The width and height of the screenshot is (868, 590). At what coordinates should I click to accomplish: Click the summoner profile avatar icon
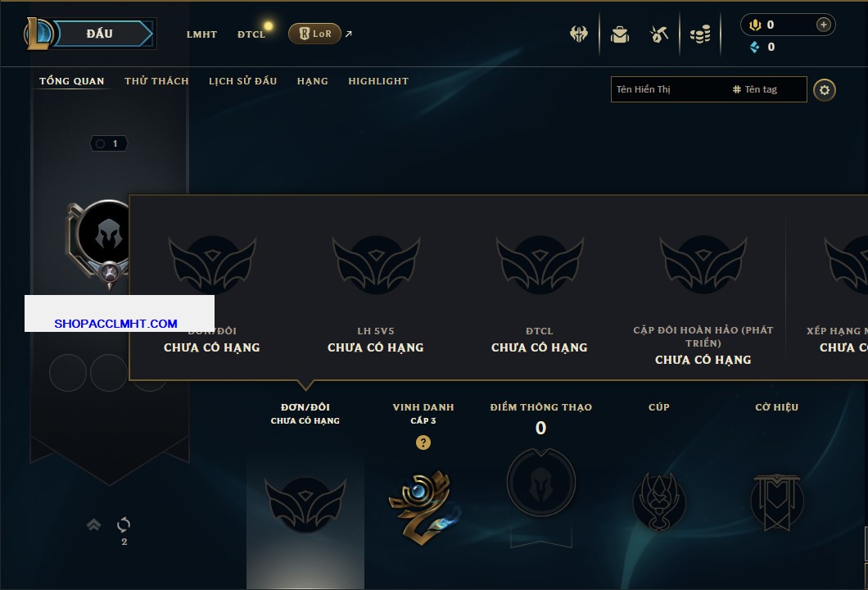tap(105, 235)
